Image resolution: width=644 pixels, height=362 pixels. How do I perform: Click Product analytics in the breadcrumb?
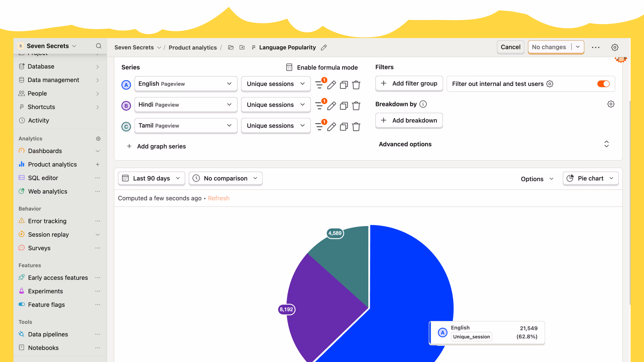click(x=193, y=47)
